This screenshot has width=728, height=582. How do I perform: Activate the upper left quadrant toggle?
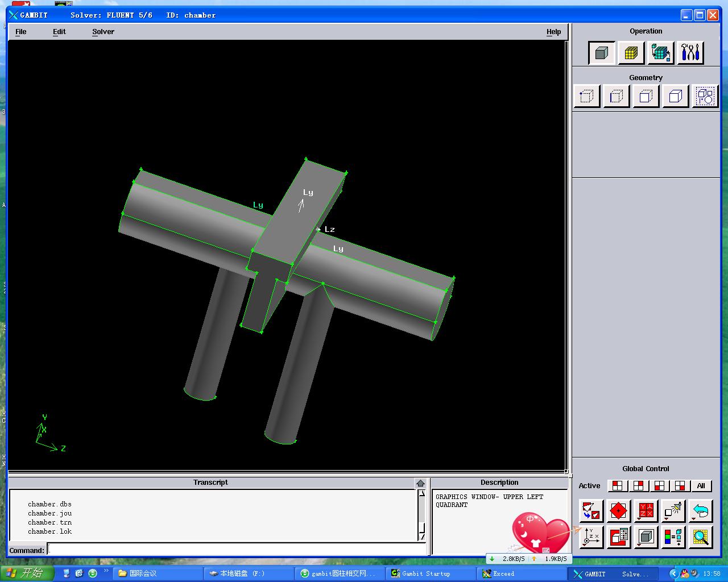(617, 486)
